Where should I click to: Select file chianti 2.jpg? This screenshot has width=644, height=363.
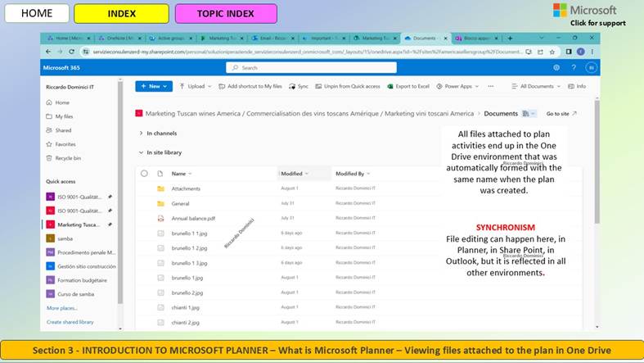coord(185,322)
